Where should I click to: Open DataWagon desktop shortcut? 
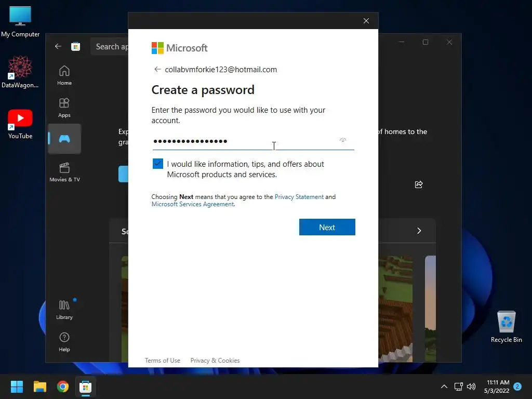click(20, 72)
